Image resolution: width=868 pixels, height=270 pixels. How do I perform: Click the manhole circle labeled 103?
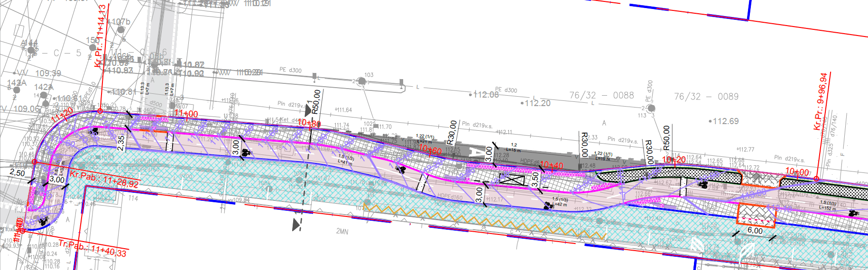coord(363,82)
